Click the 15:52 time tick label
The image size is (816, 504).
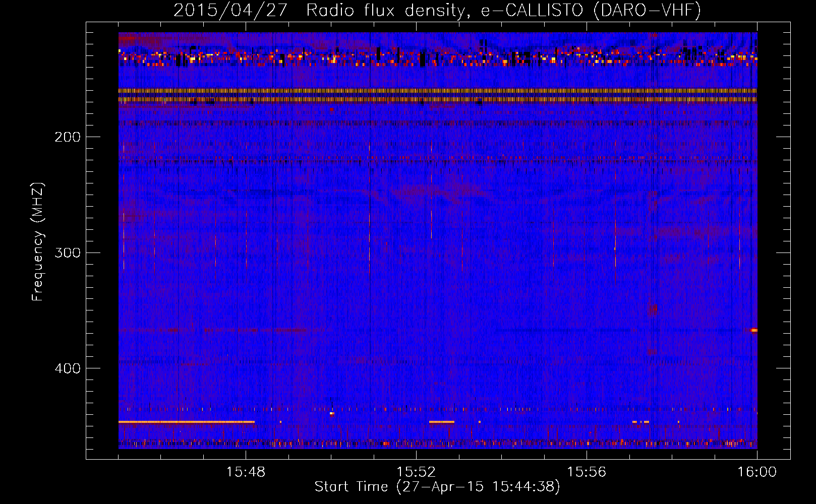coord(416,472)
